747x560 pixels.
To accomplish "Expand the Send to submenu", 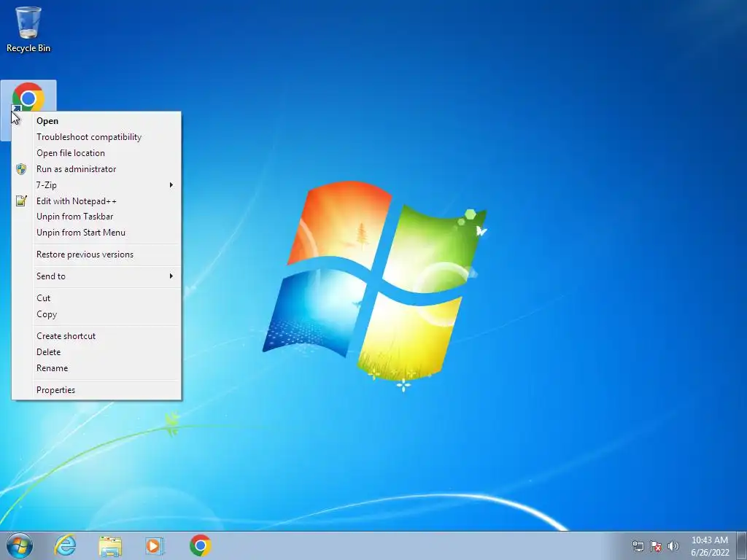I will (97, 276).
